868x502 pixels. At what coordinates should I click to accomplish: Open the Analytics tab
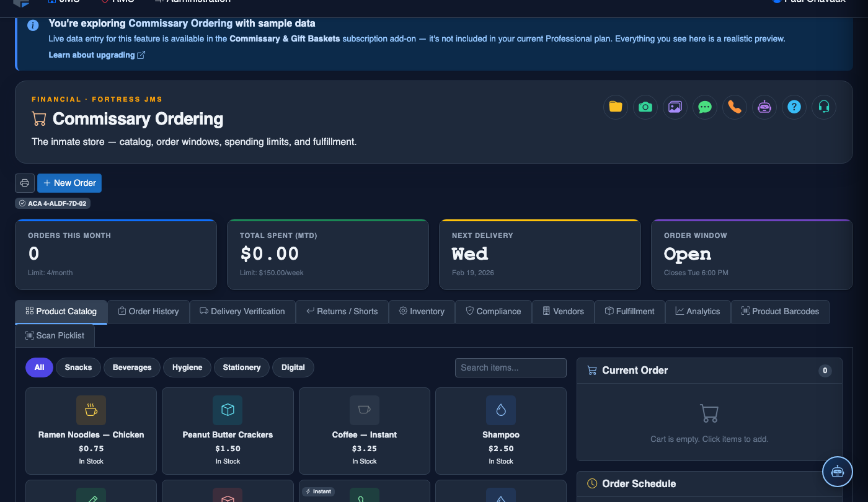pos(698,312)
